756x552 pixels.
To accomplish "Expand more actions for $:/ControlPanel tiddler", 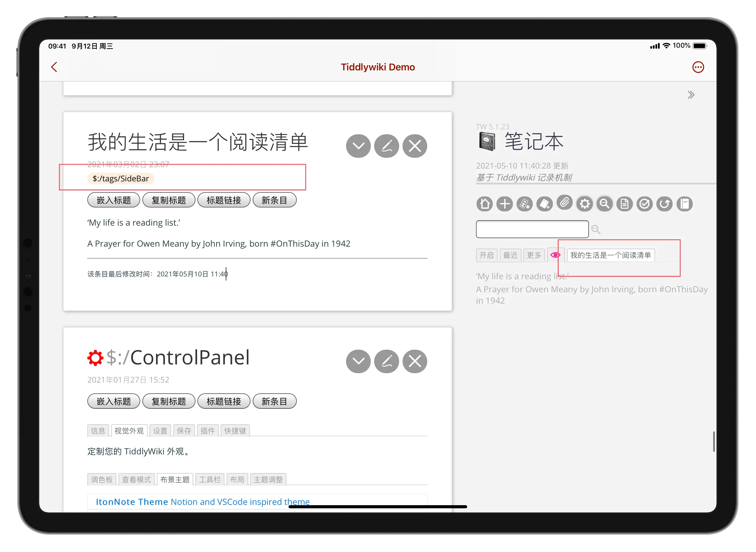I will (x=358, y=362).
